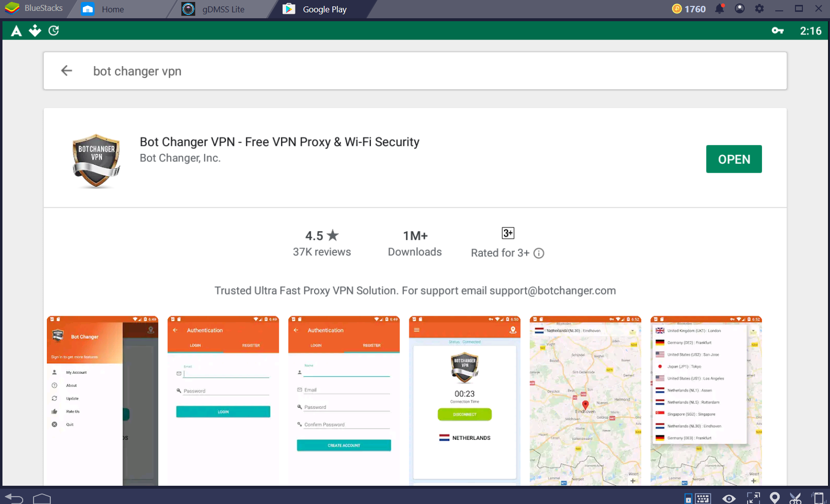
Task: Click the BlueStacks logo icon
Action: coord(12,8)
